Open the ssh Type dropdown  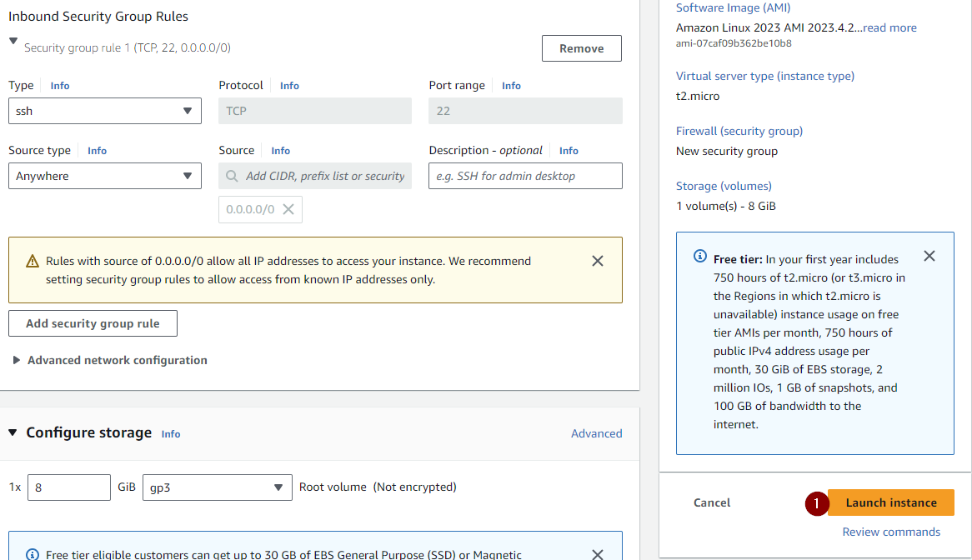(105, 111)
